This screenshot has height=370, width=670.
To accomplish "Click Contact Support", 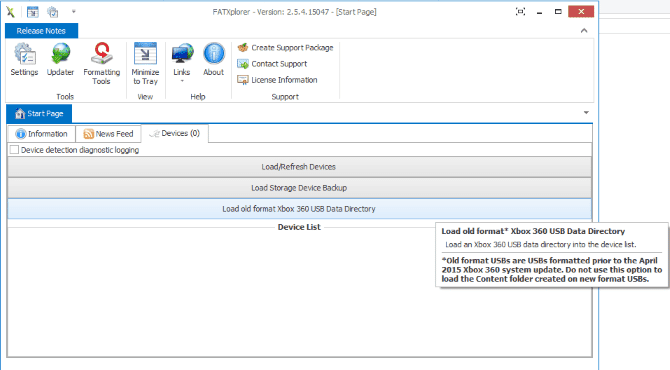I will (x=272, y=64).
